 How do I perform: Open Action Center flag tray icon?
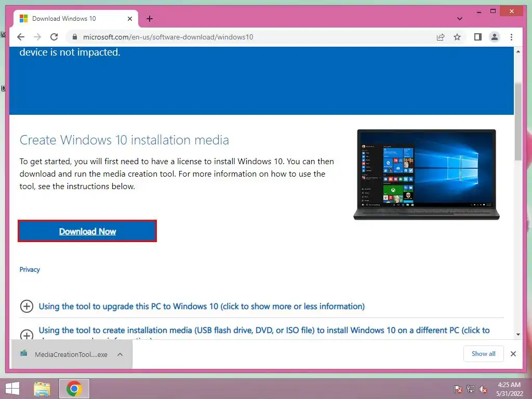pyautogui.click(x=458, y=389)
